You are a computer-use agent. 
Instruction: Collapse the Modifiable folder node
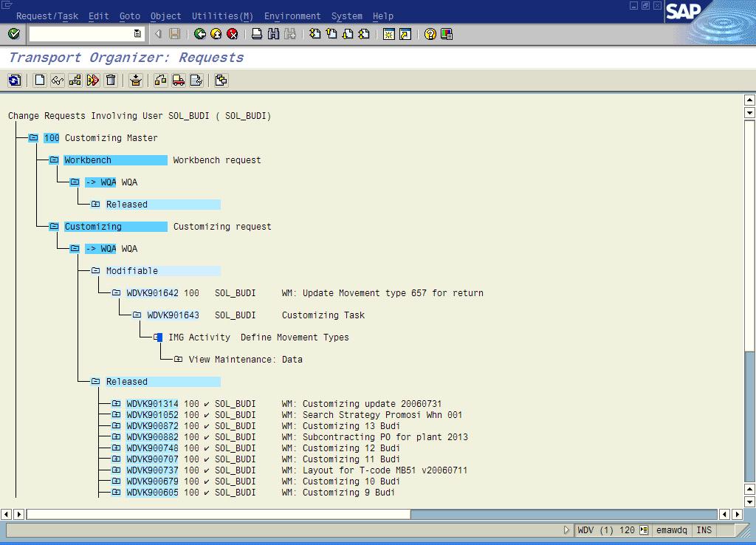[95, 271]
